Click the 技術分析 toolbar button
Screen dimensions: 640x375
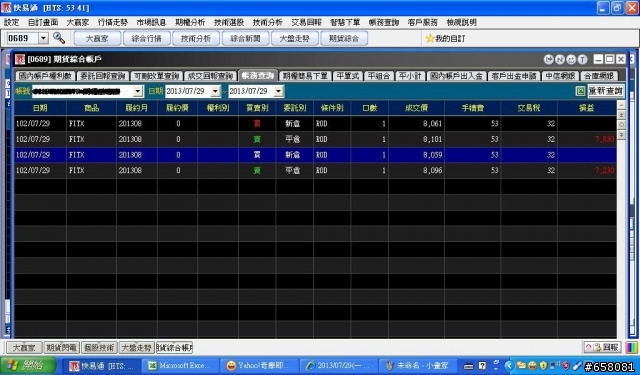[x=196, y=38]
